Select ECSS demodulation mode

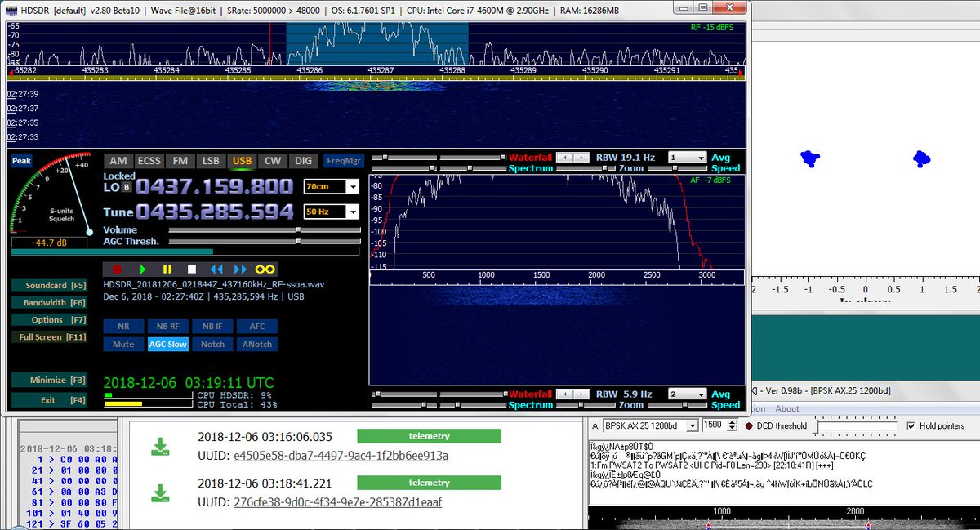point(149,161)
